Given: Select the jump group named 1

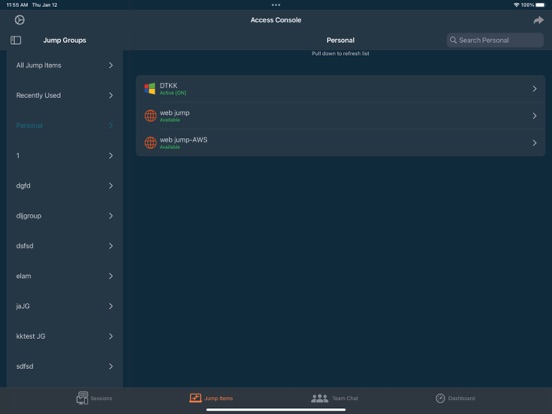Looking at the screenshot, I should (65, 156).
